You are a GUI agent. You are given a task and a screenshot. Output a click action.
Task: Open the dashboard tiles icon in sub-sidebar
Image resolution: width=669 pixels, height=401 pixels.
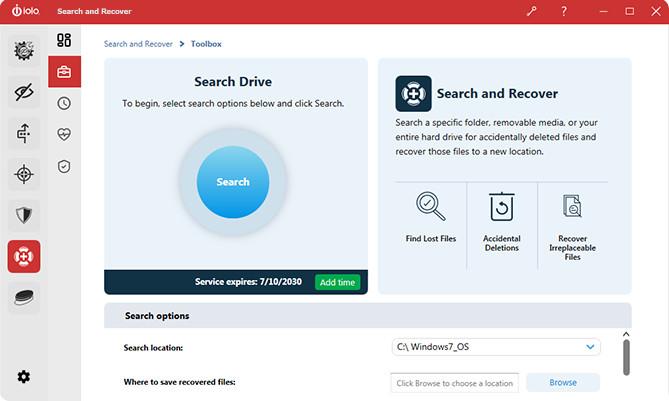[64, 40]
